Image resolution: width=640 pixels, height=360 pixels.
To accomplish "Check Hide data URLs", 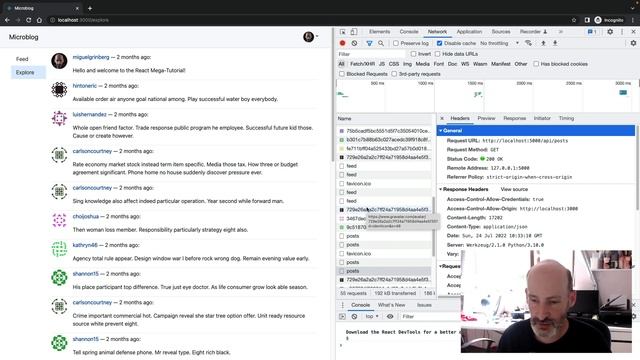I will [x=438, y=54].
